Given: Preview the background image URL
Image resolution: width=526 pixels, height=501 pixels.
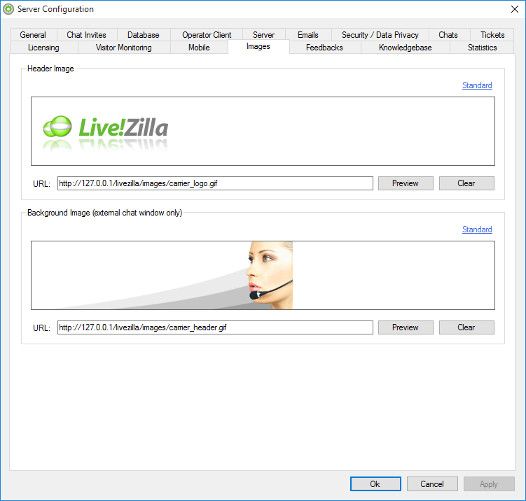Looking at the screenshot, I should pyautogui.click(x=406, y=327).
